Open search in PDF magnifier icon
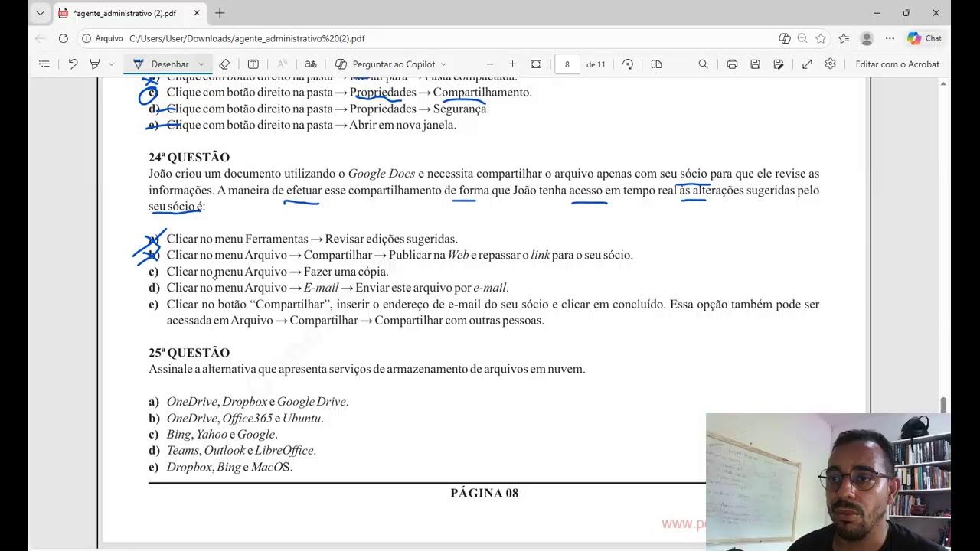The height and width of the screenshot is (551, 980). tap(703, 64)
